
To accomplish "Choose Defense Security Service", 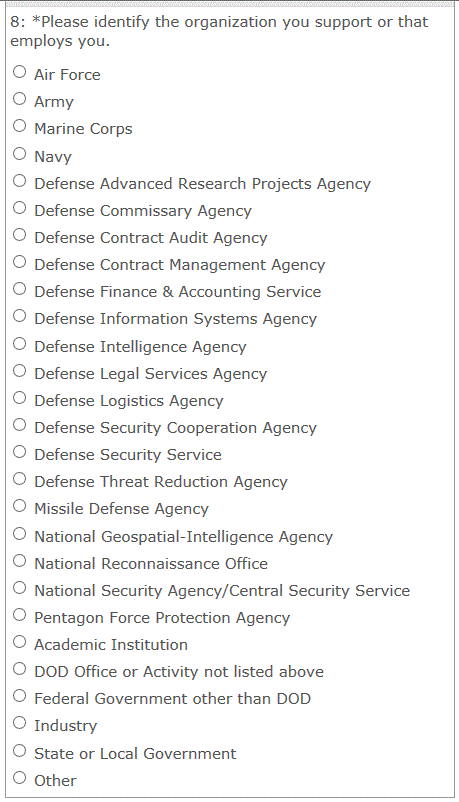I will click(19, 452).
